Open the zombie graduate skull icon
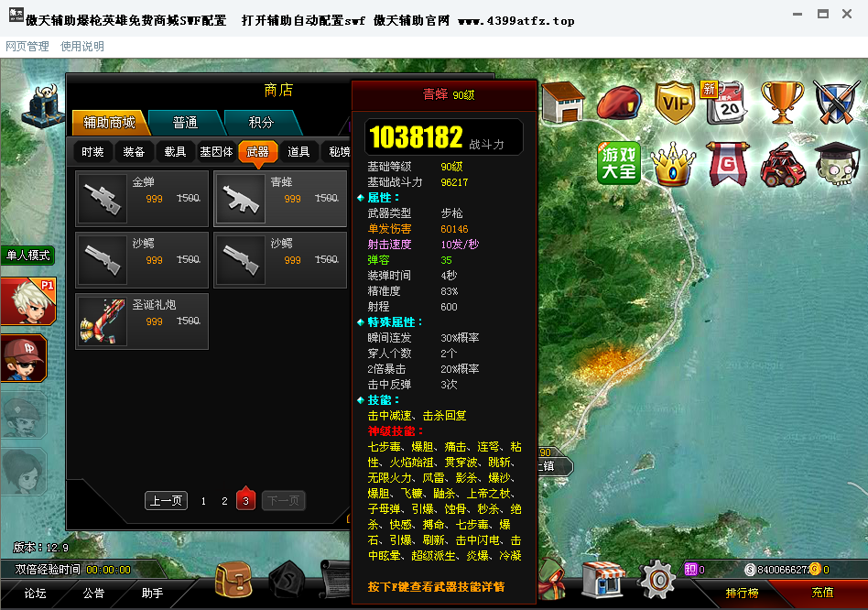The height and width of the screenshot is (610, 868). point(837,164)
